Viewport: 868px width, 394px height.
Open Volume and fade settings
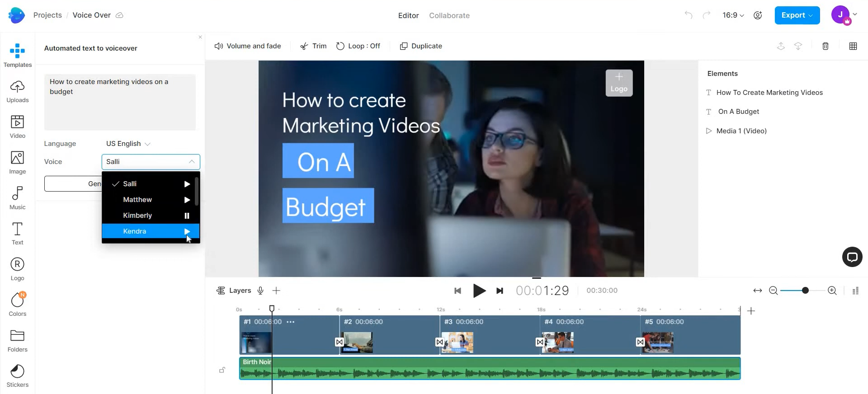[x=248, y=46]
